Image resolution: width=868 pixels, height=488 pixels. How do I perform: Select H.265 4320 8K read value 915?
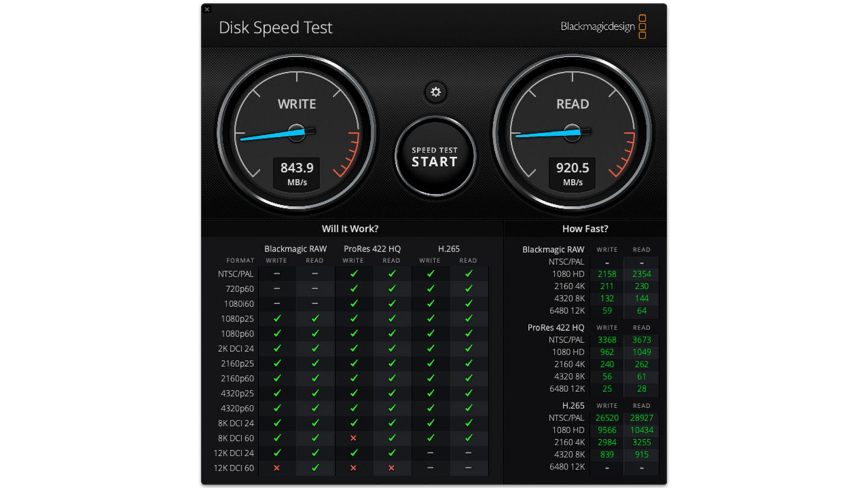point(641,455)
